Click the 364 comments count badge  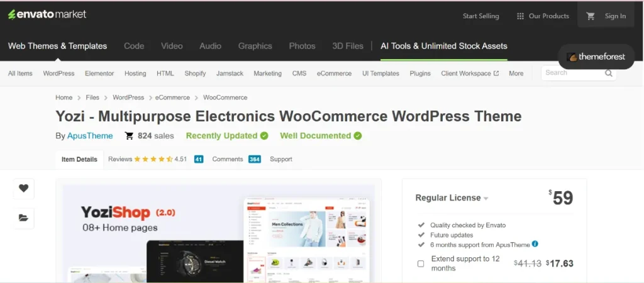tap(255, 159)
